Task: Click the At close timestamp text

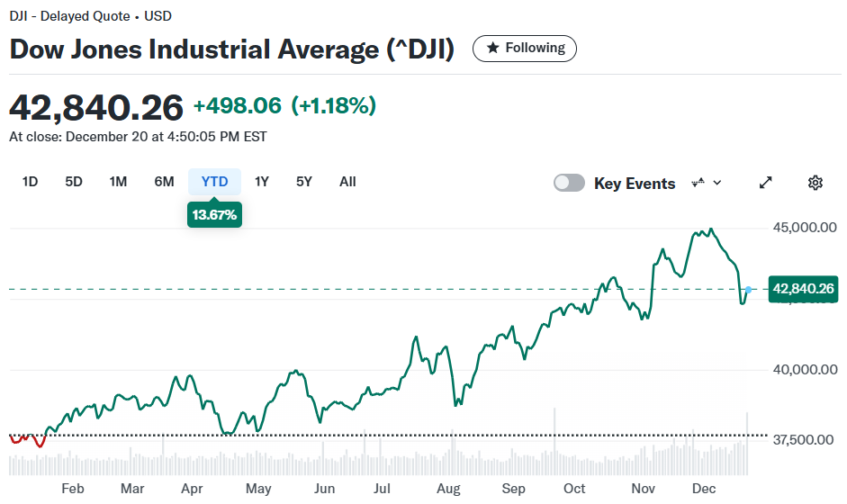Action: pos(138,137)
